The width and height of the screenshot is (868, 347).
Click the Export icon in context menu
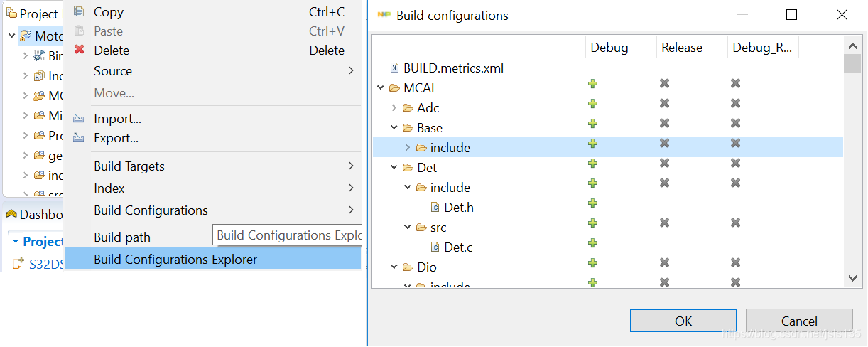pos(79,138)
